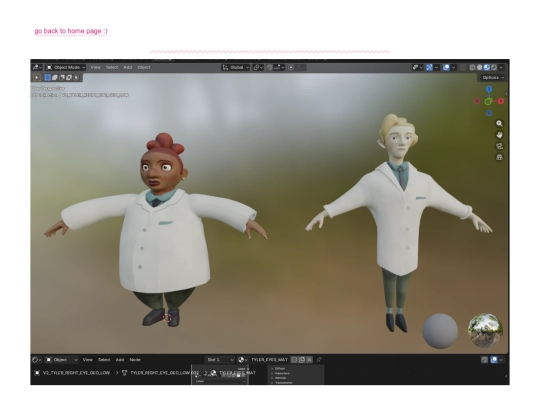Screen dimensions: 540x405
Task: Toggle proportional editing
Action: click(291, 68)
